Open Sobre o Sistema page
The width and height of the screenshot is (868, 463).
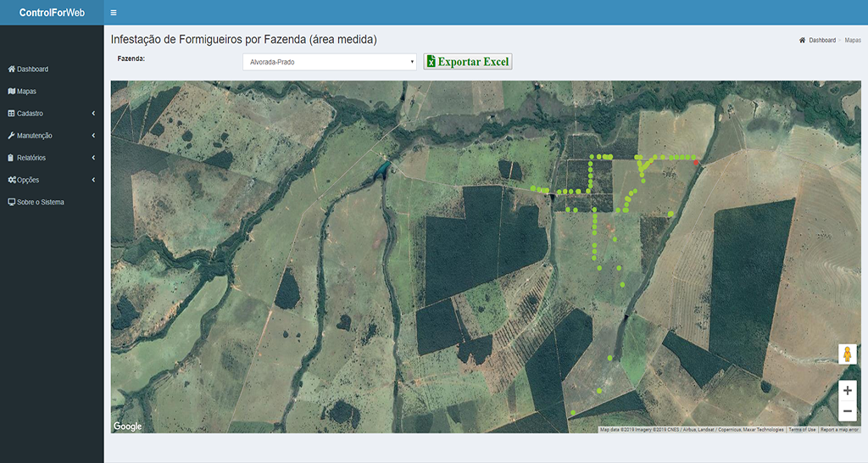coord(40,203)
